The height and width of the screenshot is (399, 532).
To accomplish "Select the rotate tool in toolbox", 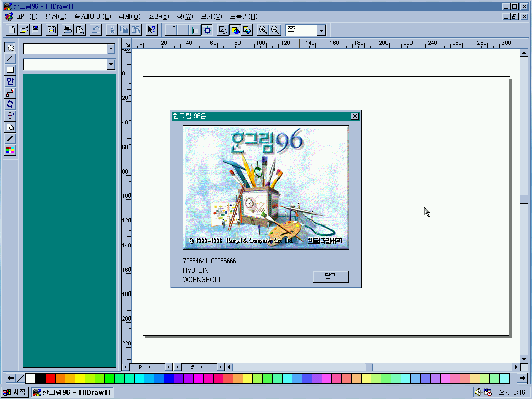I will [10, 104].
